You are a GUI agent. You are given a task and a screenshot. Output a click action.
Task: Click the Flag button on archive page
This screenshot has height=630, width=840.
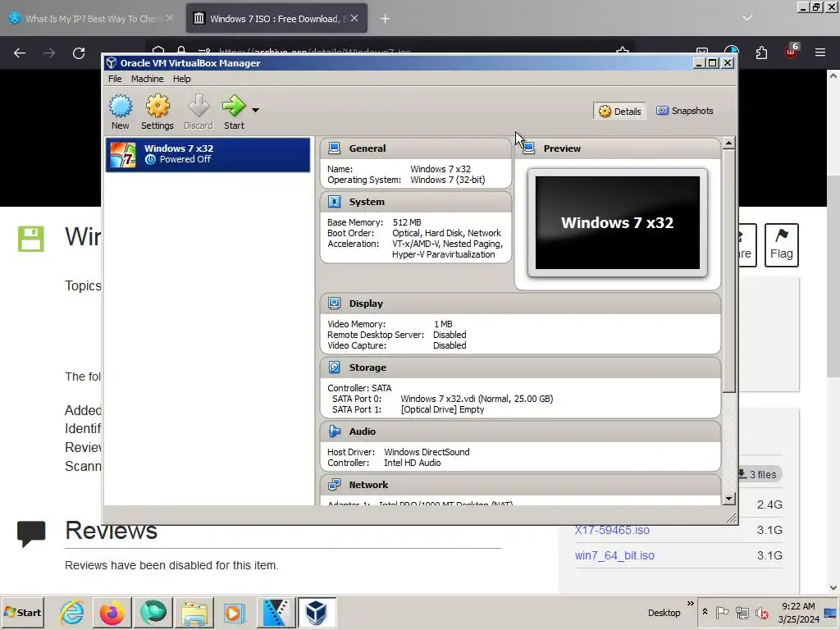tap(782, 244)
